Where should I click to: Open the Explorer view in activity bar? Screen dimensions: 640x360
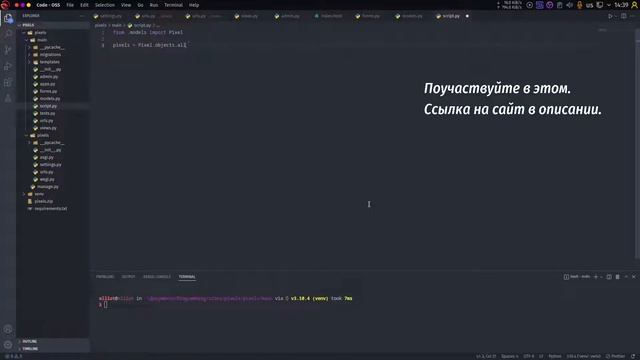click(8, 18)
